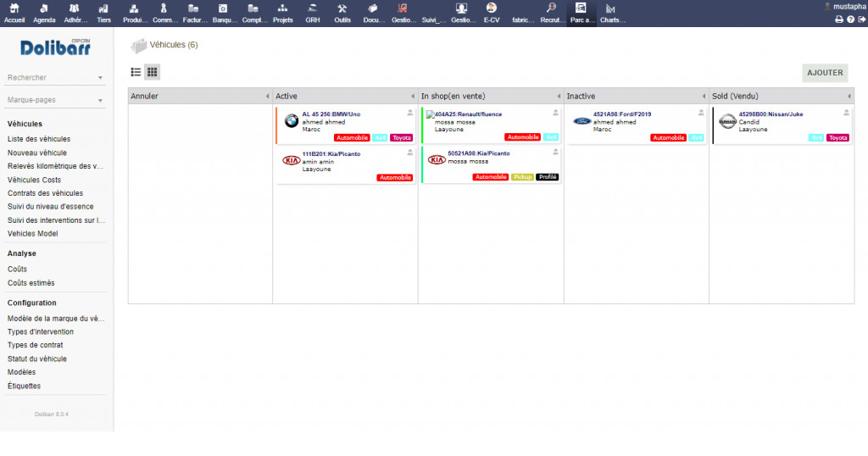The image size is (868, 456).
Task: Open Statut du véhicule configuration
Action: point(37,359)
